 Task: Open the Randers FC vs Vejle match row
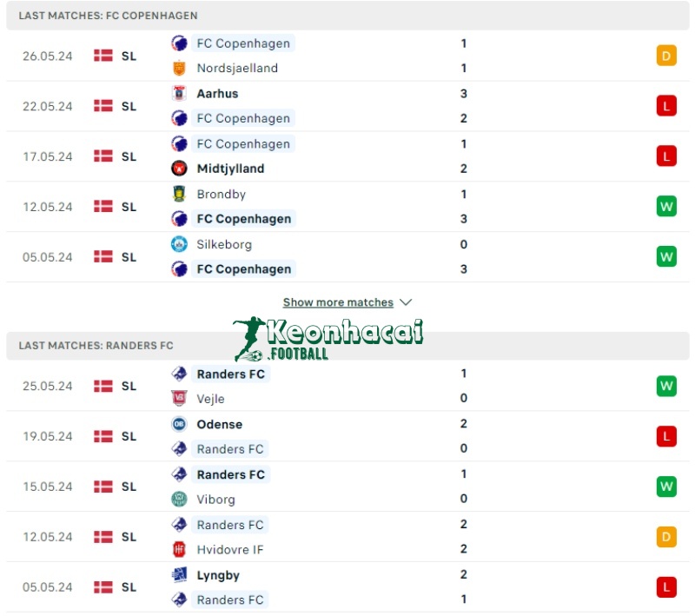347,386
